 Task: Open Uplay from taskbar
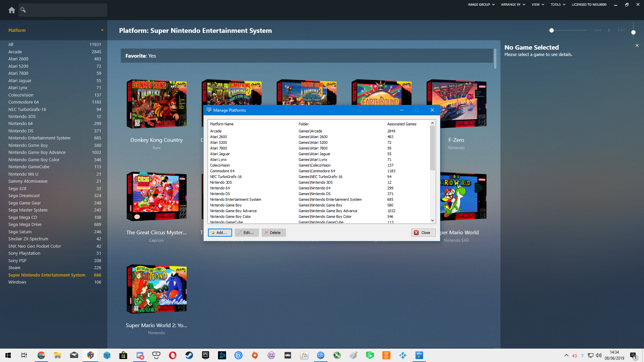click(x=238, y=355)
